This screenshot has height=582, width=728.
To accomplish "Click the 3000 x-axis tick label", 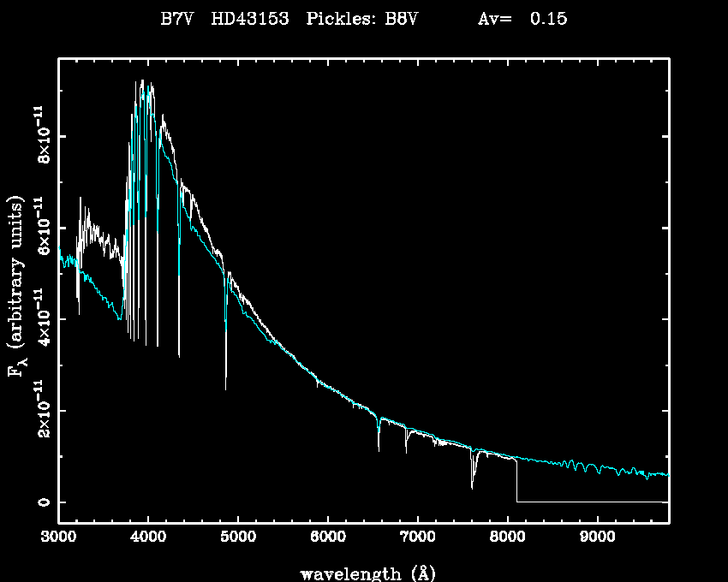I will tap(59, 537).
